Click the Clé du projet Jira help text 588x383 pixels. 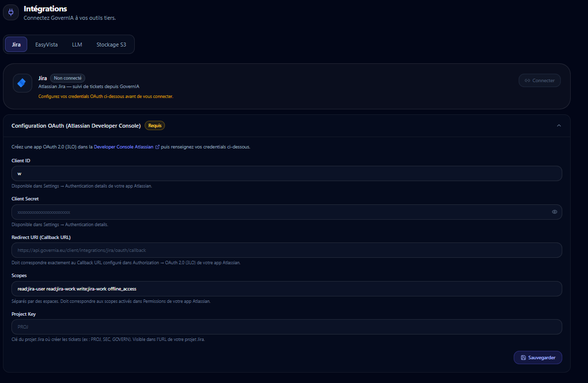click(108, 339)
